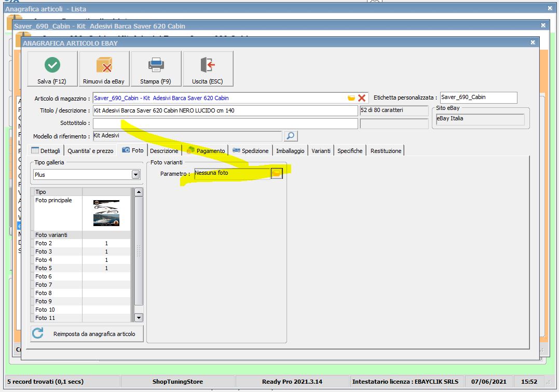Click scroll up arrow of photo list
Image resolution: width=559 pixels, height=392 pixels.
[139, 192]
